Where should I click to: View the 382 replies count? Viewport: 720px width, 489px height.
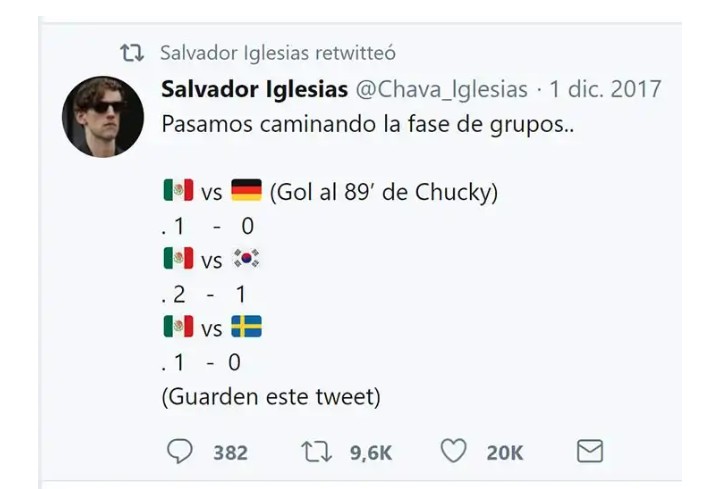coord(230,453)
